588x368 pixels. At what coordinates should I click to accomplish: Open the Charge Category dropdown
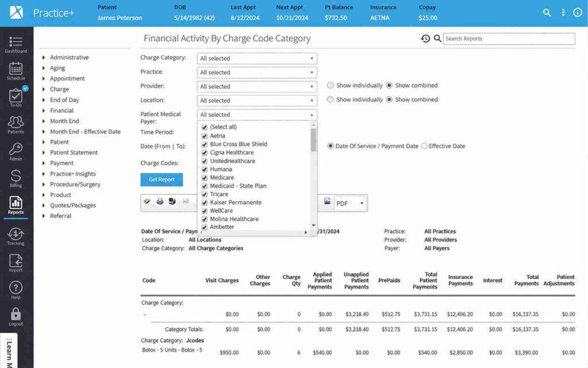coord(257,59)
